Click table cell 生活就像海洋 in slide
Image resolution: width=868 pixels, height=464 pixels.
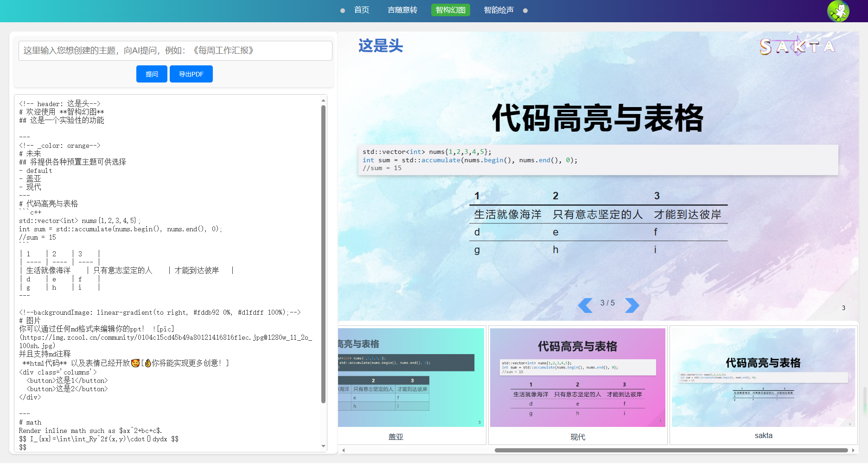508,215
